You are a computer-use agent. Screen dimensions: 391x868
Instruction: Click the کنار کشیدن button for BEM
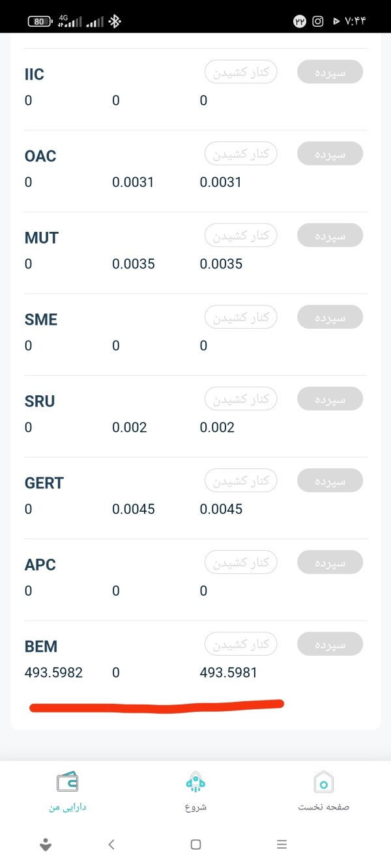[x=241, y=644]
